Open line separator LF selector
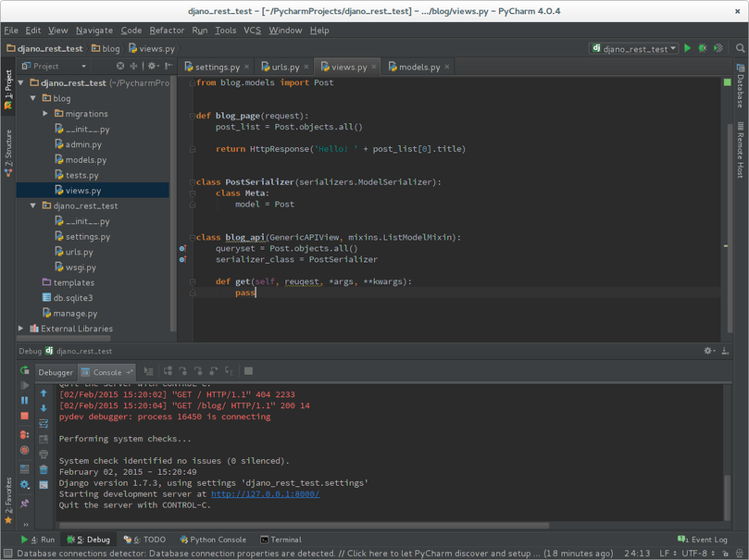This screenshot has height=560, width=749. point(668,554)
